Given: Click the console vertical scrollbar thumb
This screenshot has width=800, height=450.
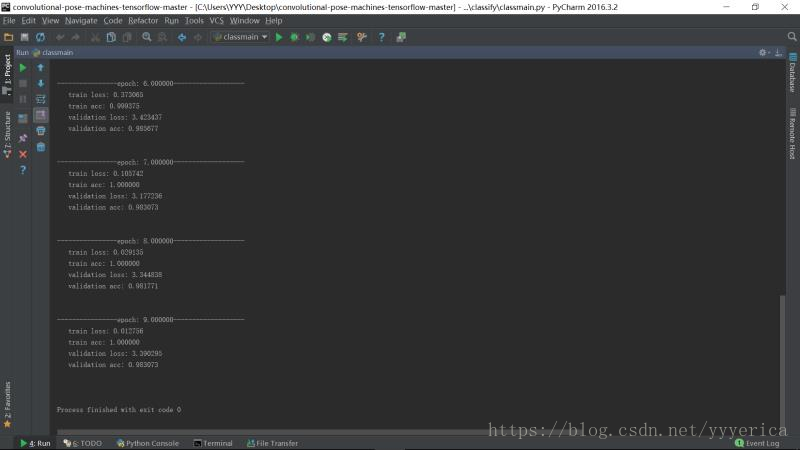Looking at the screenshot, I should (x=782, y=362).
